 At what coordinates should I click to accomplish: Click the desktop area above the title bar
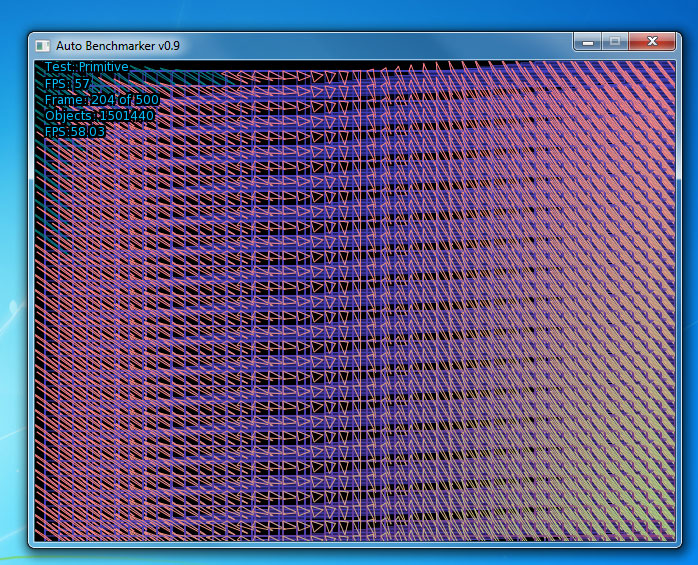pyautogui.click(x=356, y=14)
